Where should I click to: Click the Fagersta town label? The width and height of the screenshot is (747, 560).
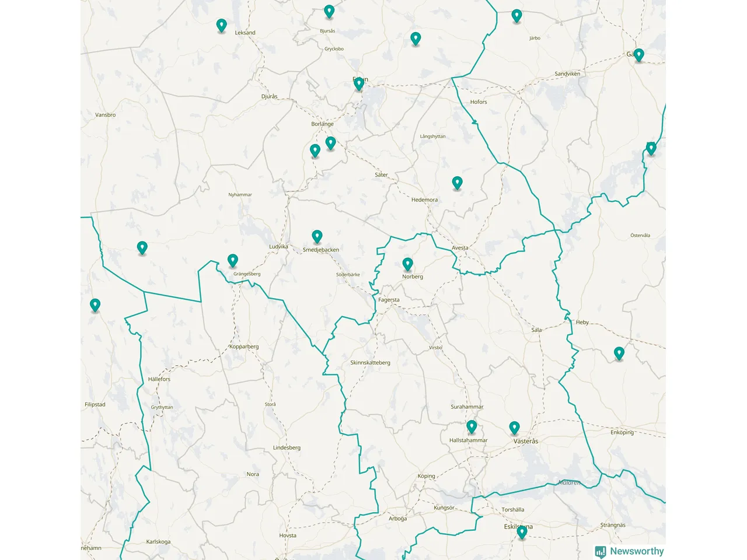[389, 300]
